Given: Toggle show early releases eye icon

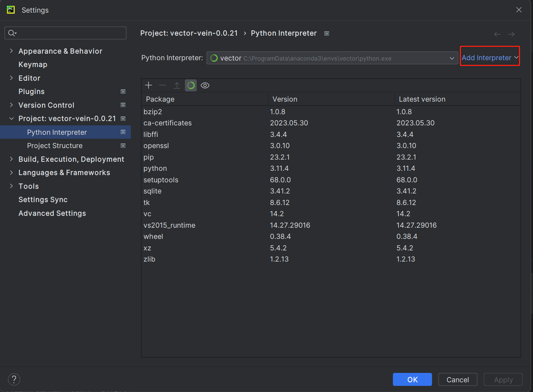Looking at the screenshot, I should [205, 85].
